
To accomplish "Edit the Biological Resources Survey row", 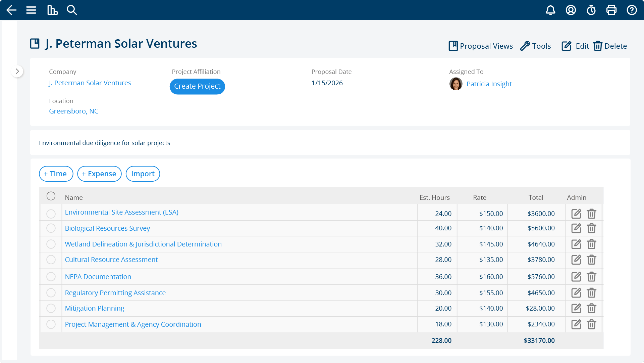I will 576,228.
